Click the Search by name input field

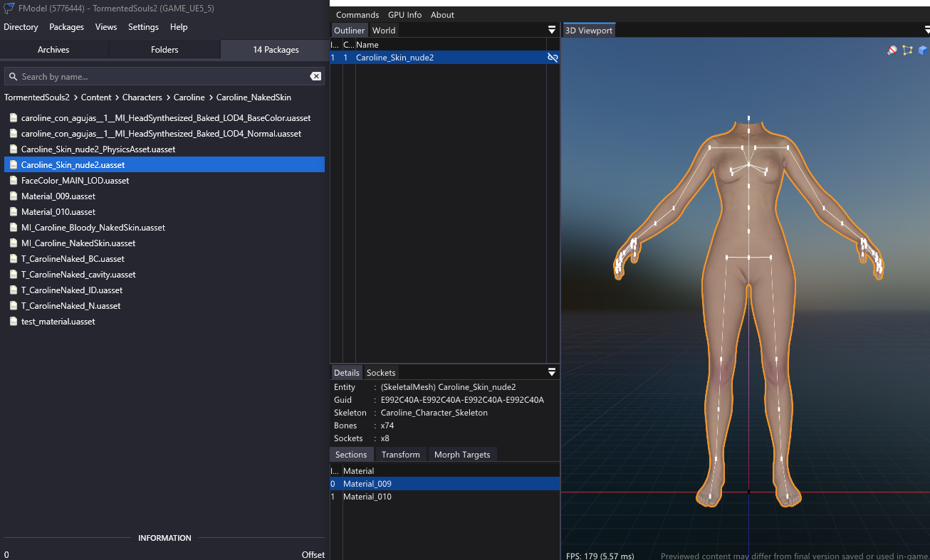[x=164, y=77]
